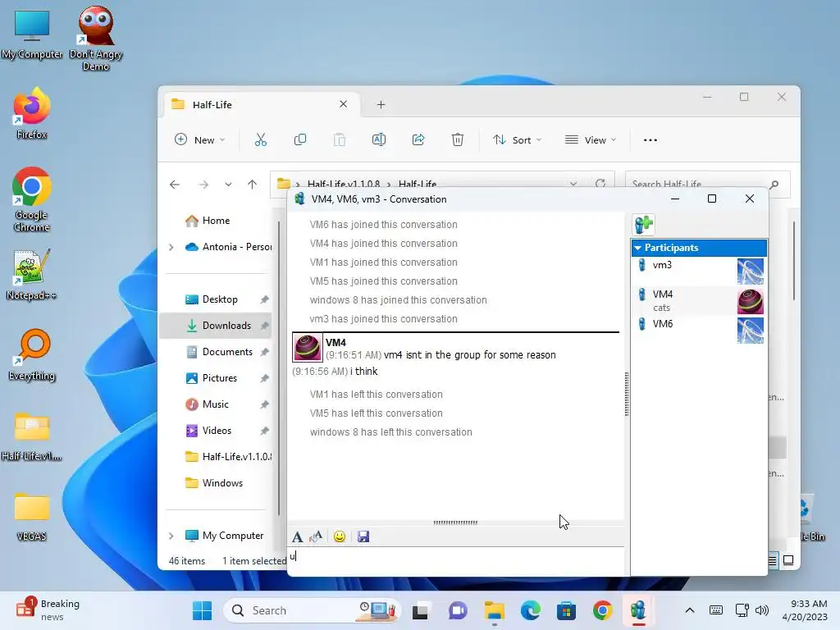Open Downloads in File Explorer sidebar

[x=226, y=325]
